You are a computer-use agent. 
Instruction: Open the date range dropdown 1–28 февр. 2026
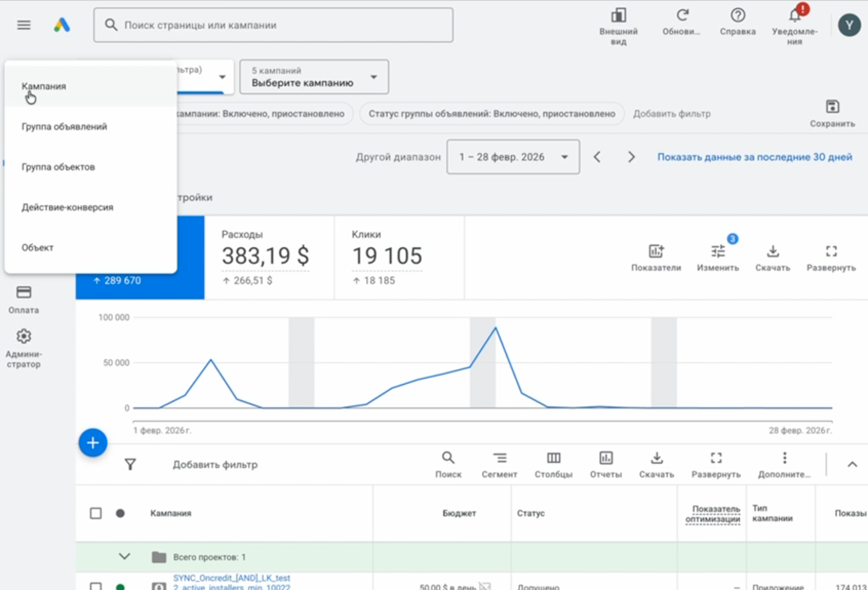click(513, 157)
